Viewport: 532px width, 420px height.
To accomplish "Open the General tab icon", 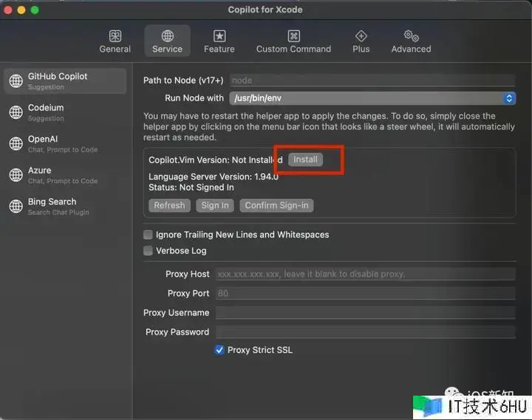I will (x=115, y=36).
